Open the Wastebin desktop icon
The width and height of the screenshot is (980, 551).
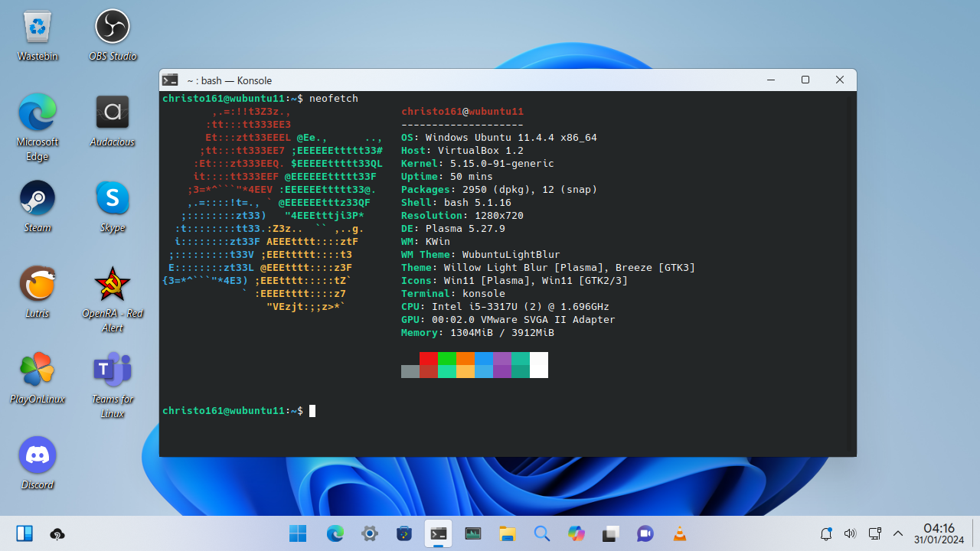pos(38,35)
